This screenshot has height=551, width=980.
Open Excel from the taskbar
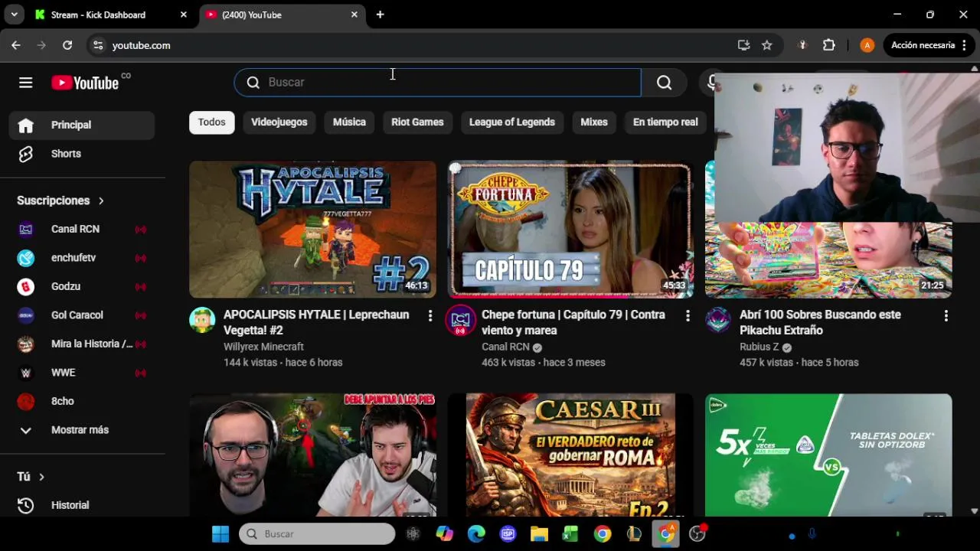point(570,533)
